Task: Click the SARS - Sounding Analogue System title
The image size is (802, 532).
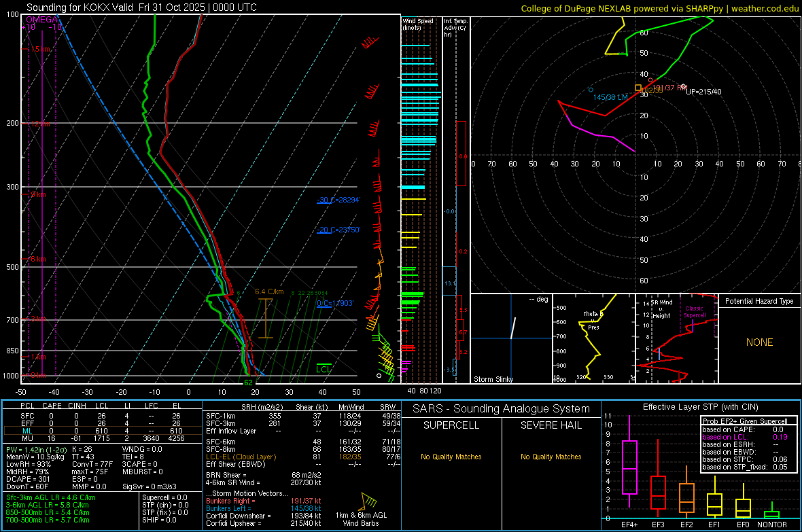Action: pyautogui.click(x=502, y=409)
